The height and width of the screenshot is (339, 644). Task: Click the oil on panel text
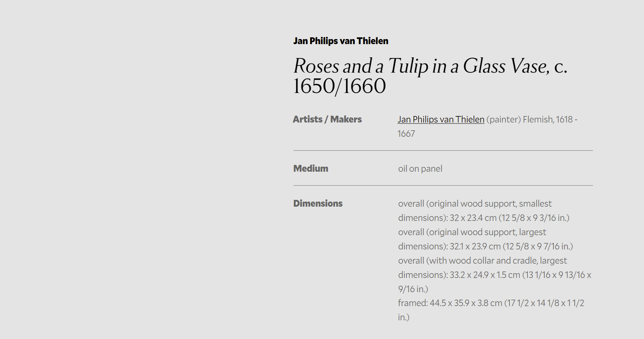(x=420, y=169)
